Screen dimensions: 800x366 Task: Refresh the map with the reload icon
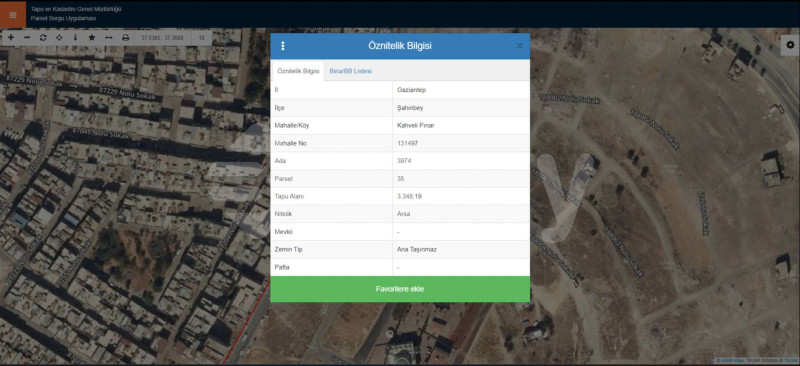point(43,38)
